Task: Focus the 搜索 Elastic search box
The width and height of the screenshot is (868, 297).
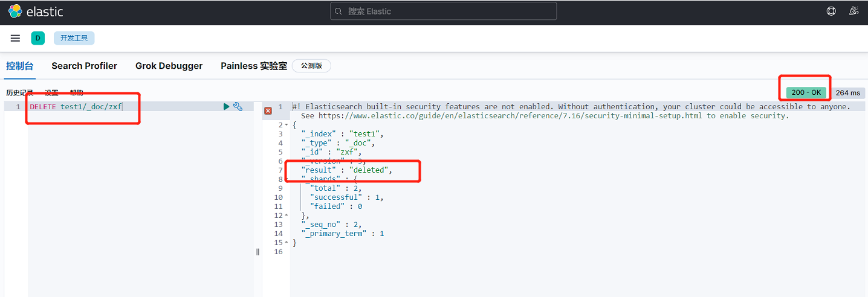Action: pyautogui.click(x=444, y=11)
